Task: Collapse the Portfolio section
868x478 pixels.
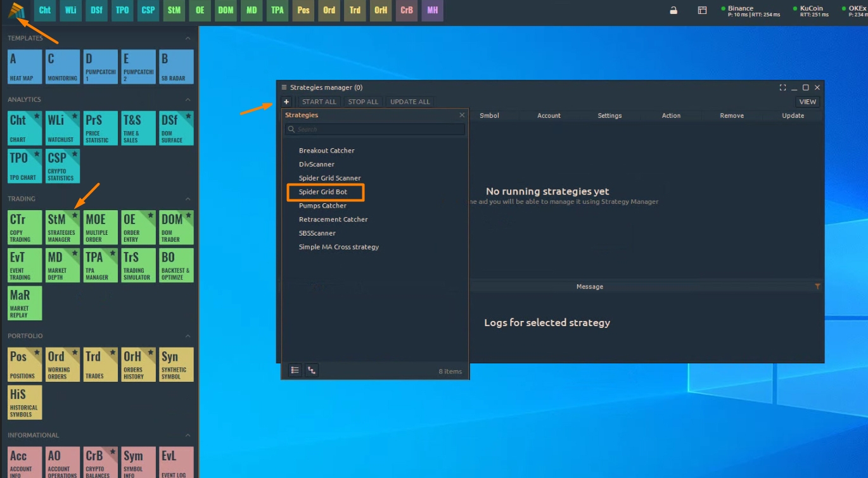Action: pos(188,336)
